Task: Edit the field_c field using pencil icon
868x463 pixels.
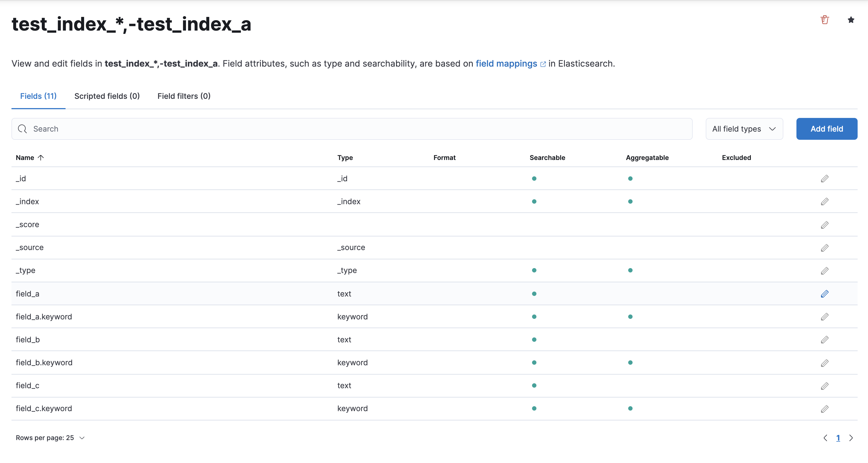Action: click(x=825, y=385)
